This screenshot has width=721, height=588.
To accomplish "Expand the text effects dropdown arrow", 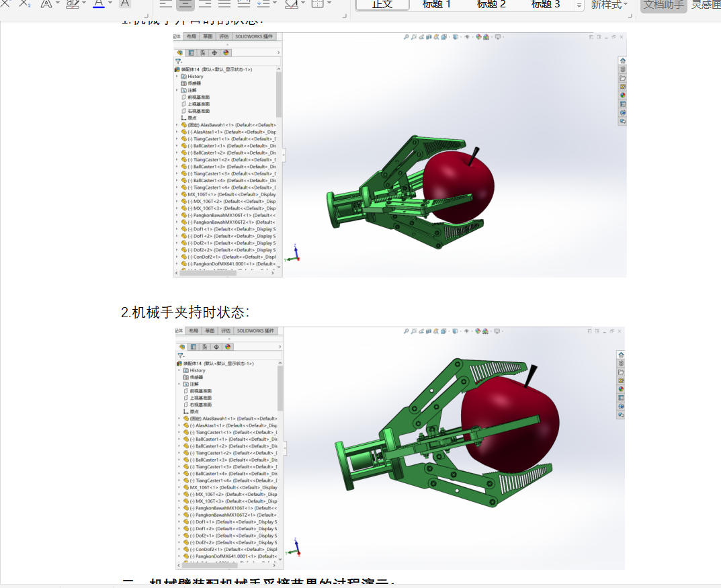I will 58,3.
